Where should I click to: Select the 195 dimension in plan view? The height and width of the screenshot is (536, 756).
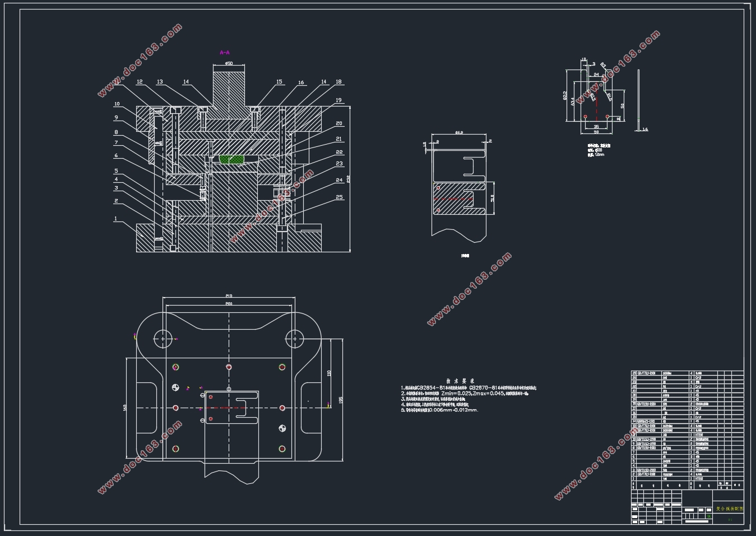(x=340, y=400)
